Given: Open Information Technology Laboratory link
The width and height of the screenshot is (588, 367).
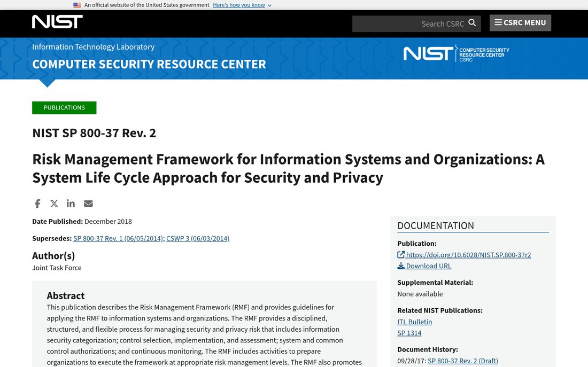Looking at the screenshot, I should (93, 47).
